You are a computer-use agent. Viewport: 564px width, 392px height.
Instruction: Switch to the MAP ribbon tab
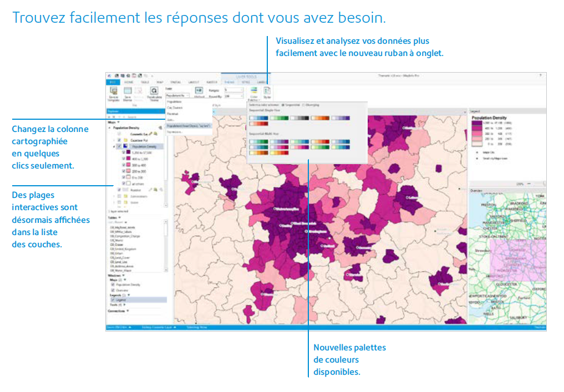pos(160,83)
